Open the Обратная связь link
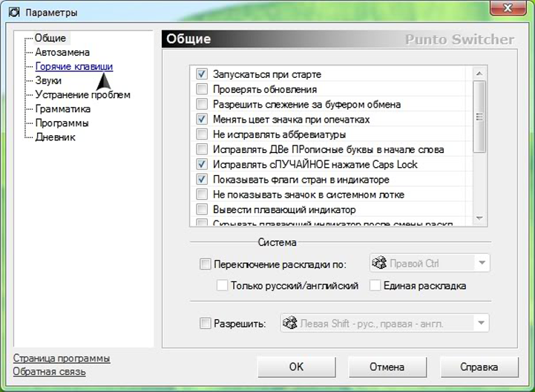 coord(50,371)
